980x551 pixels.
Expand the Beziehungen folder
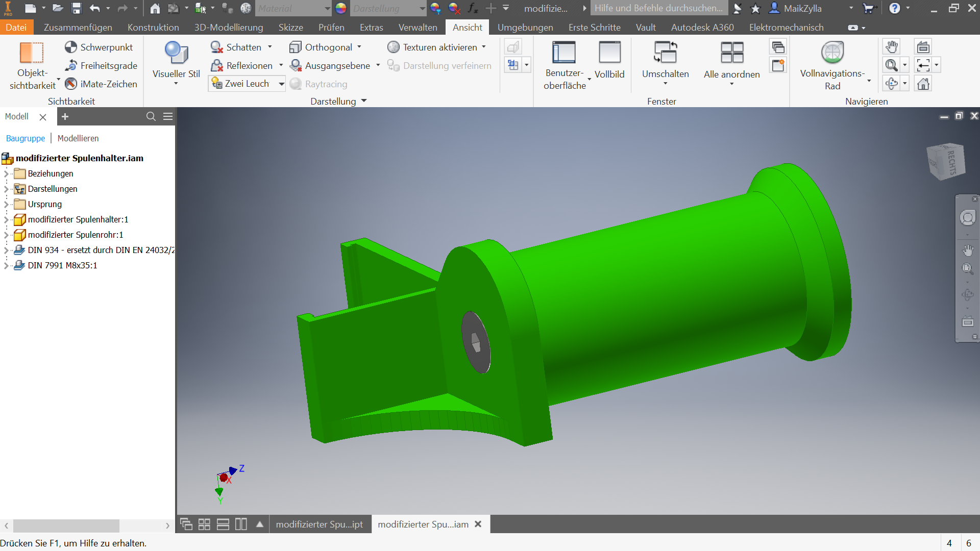coord(6,173)
